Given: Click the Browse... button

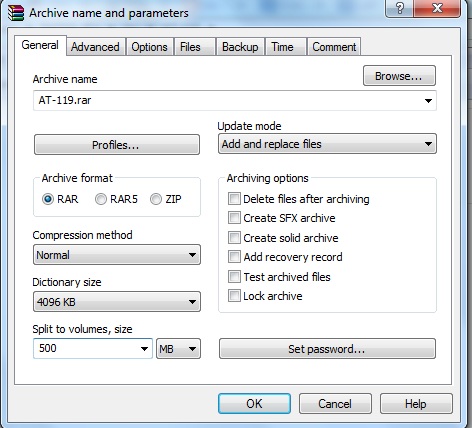Looking at the screenshot, I should click(399, 76).
